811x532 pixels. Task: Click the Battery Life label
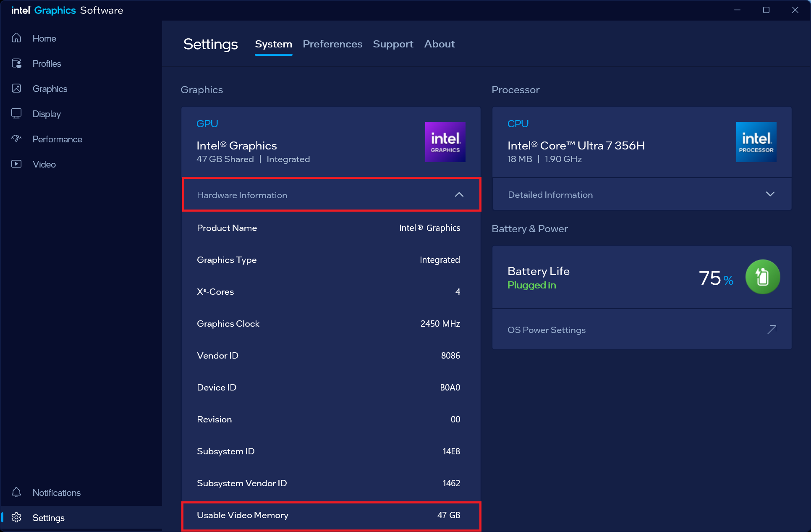coord(539,271)
